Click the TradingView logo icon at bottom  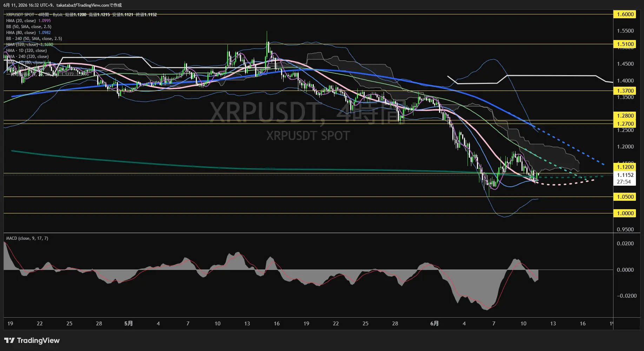point(9,340)
